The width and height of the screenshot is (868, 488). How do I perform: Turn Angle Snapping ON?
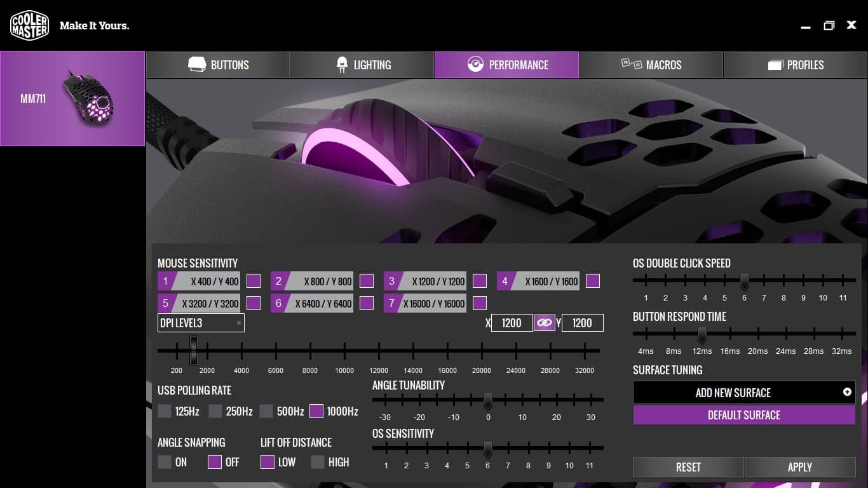coord(163,462)
